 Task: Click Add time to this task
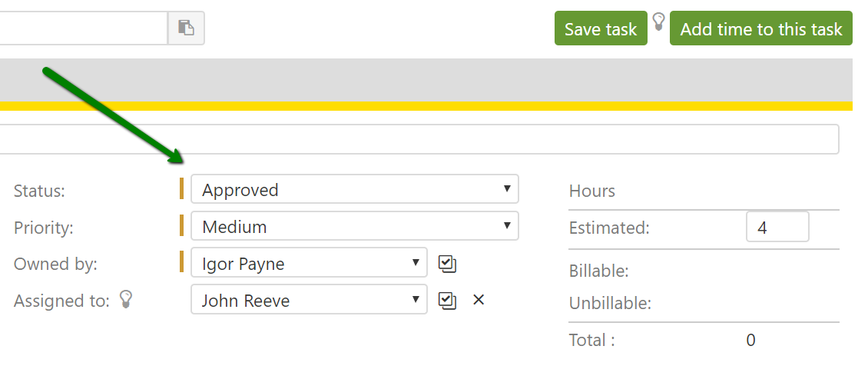coord(760,28)
